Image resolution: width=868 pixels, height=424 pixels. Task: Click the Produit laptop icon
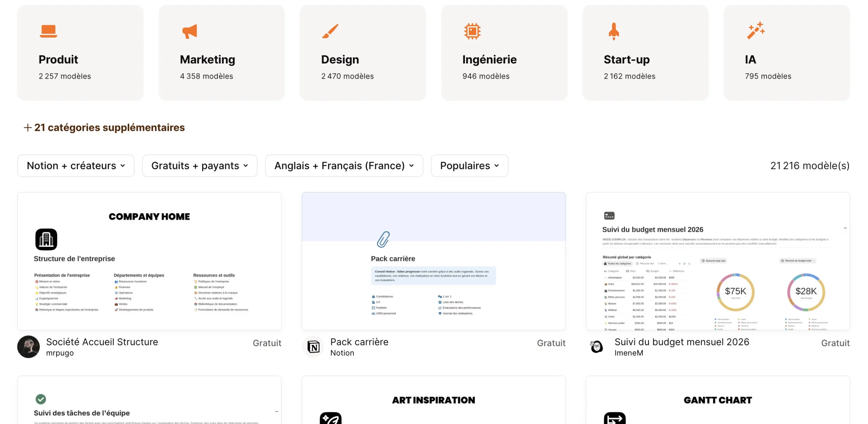point(48,31)
